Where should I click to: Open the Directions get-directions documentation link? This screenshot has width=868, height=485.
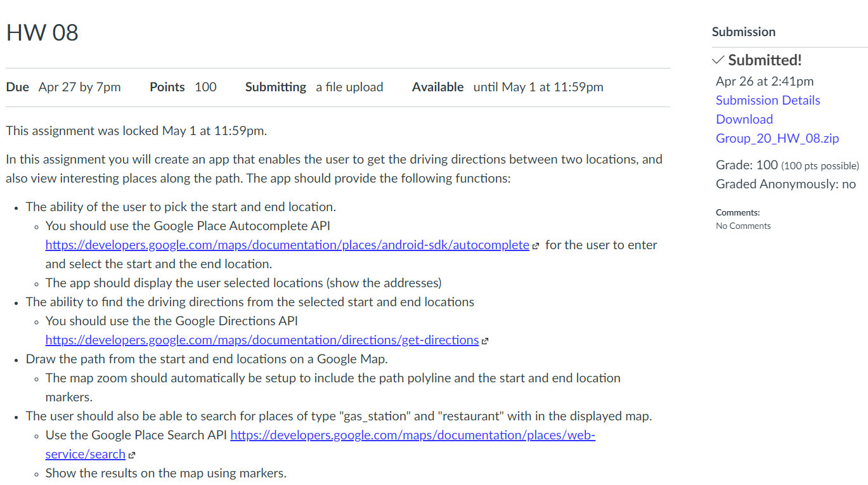click(x=262, y=340)
